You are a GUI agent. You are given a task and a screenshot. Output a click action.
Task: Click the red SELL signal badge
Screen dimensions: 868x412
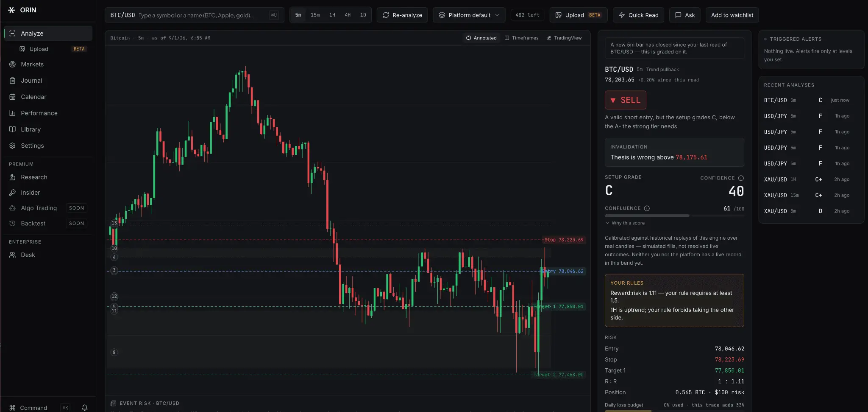(626, 100)
